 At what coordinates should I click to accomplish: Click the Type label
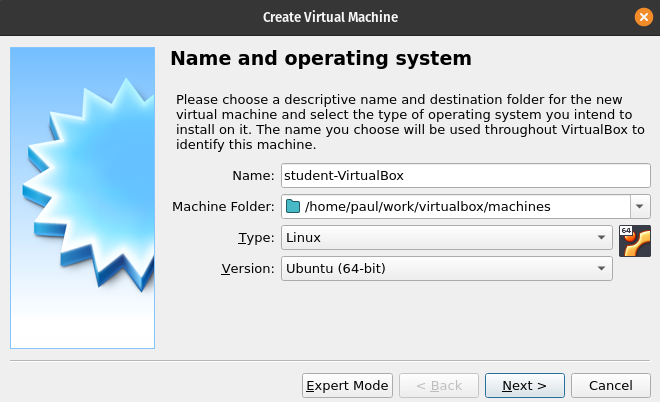pyautogui.click(x=255, y=238)
